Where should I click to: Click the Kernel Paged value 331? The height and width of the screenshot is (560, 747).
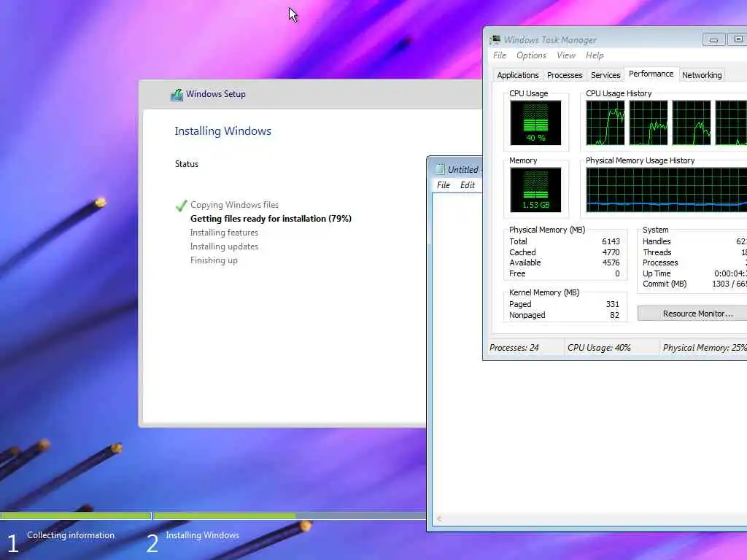(x=612, y=304)
